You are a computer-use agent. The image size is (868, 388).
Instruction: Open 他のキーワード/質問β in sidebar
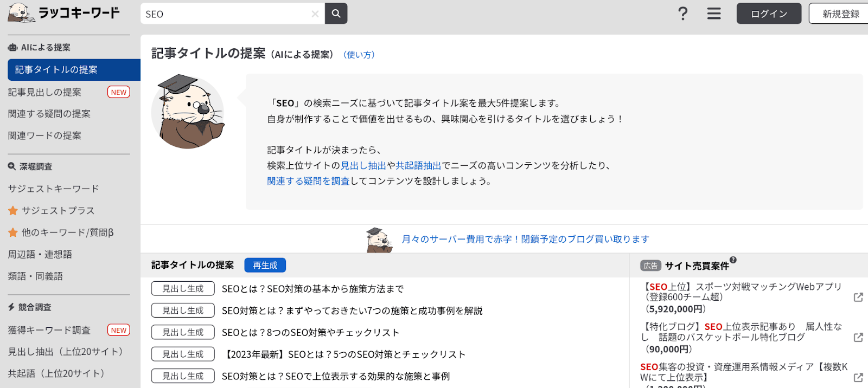[x=68, y=232]
